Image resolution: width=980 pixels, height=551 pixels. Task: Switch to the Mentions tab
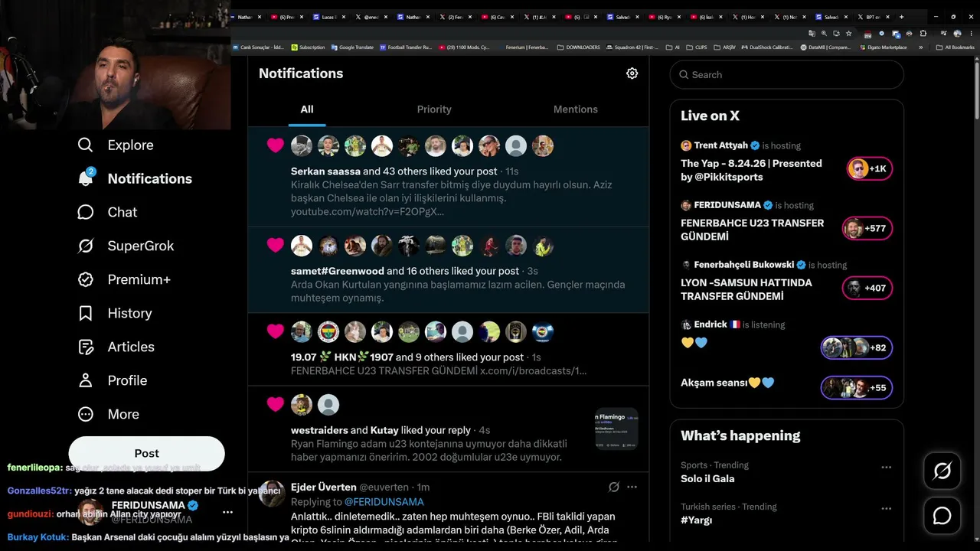tap(576, 109)
